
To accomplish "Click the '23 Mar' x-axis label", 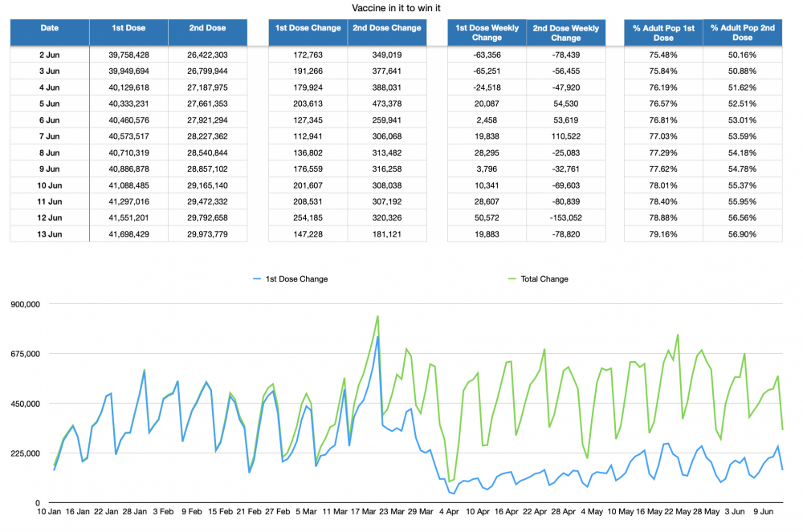I will (392, 512).
